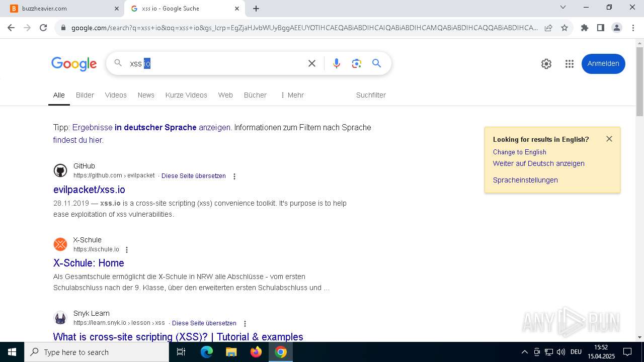The width and height of the screenshot is (644, 362).
Task: Launch Firefox from taskbar
Action: point(256,352)
